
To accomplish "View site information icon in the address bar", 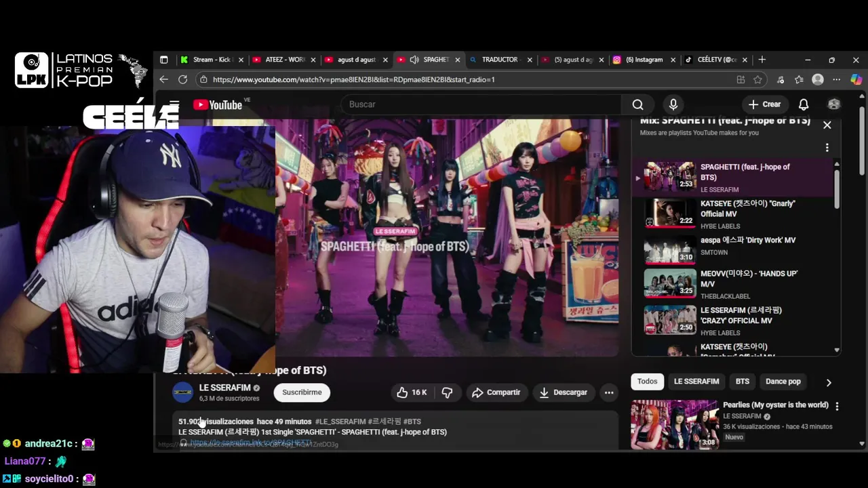I will 203,79.
